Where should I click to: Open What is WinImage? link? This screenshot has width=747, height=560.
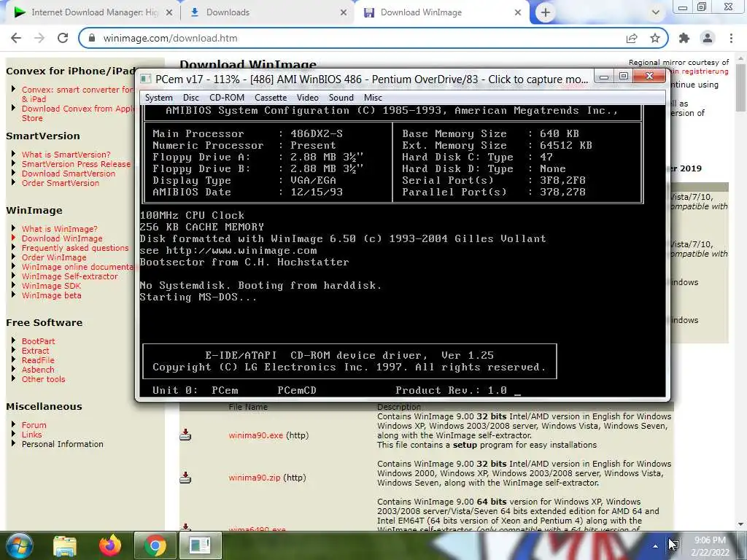pyautogui.click(x=59, y=228)
